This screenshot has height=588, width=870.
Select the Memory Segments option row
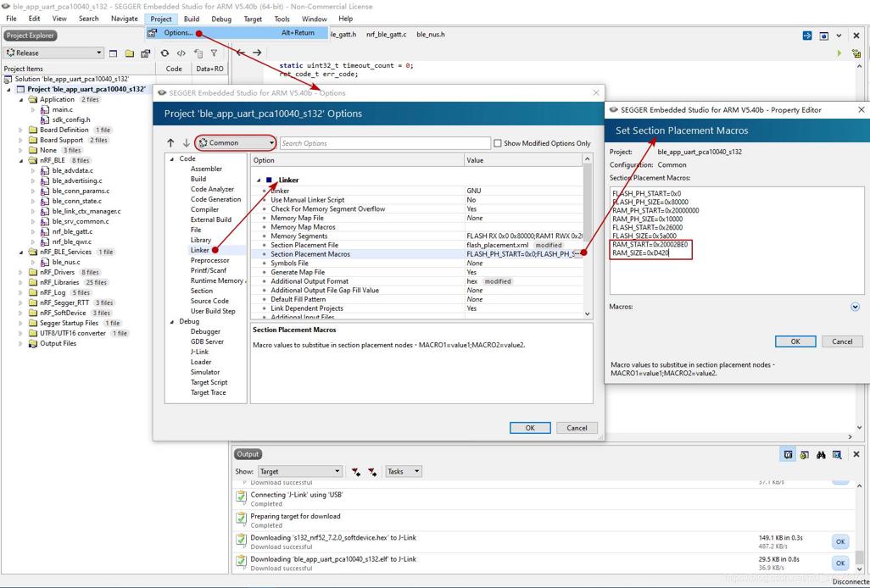point(417,236)
